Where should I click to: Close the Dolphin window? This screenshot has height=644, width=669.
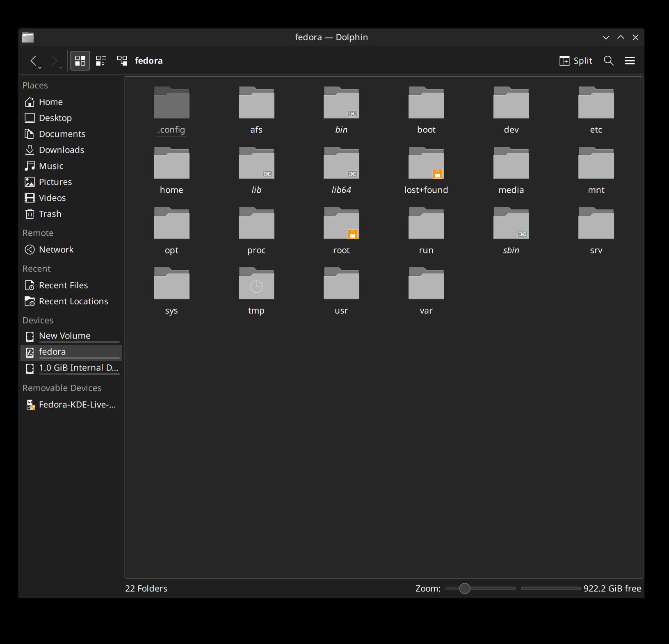click(x=636, y=37)
